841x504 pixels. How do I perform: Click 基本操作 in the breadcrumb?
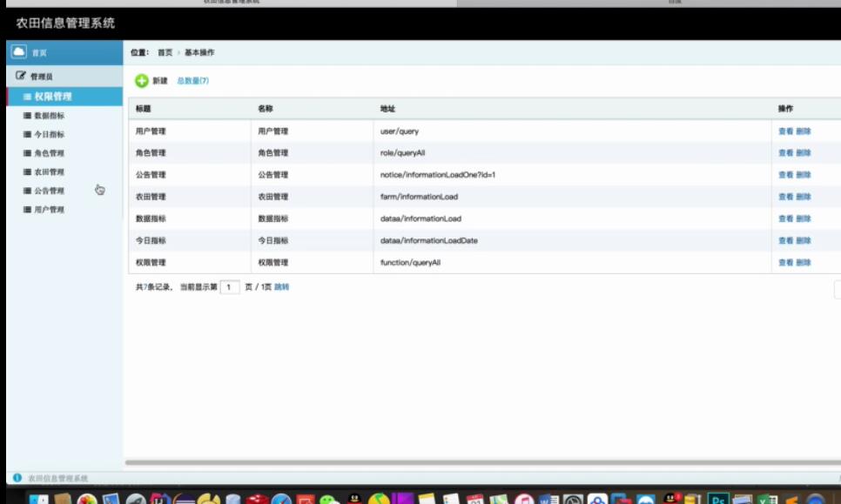[199, 52]
